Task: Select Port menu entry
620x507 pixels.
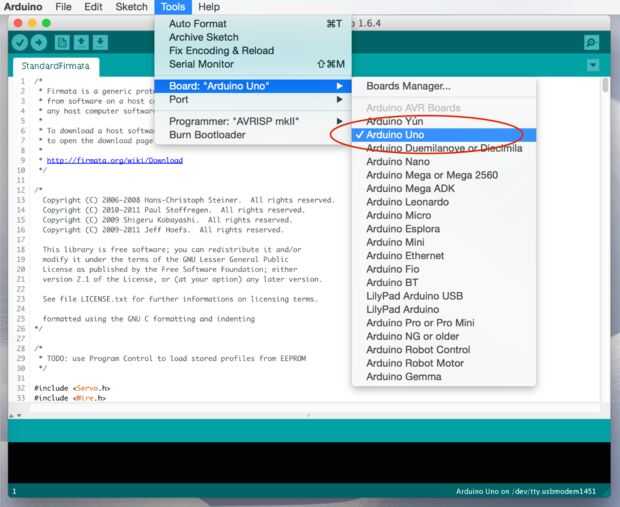Action: [253, 99]
